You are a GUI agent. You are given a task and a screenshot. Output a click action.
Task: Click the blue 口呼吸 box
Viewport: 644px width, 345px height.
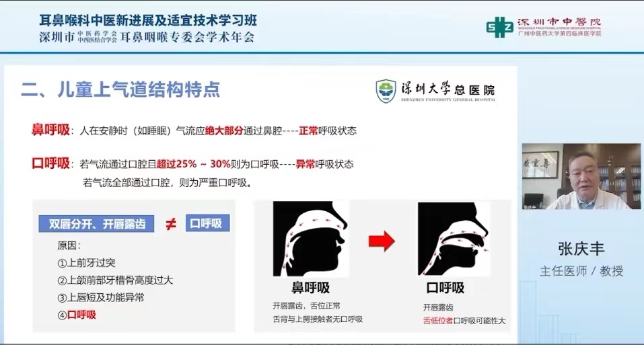207,223
